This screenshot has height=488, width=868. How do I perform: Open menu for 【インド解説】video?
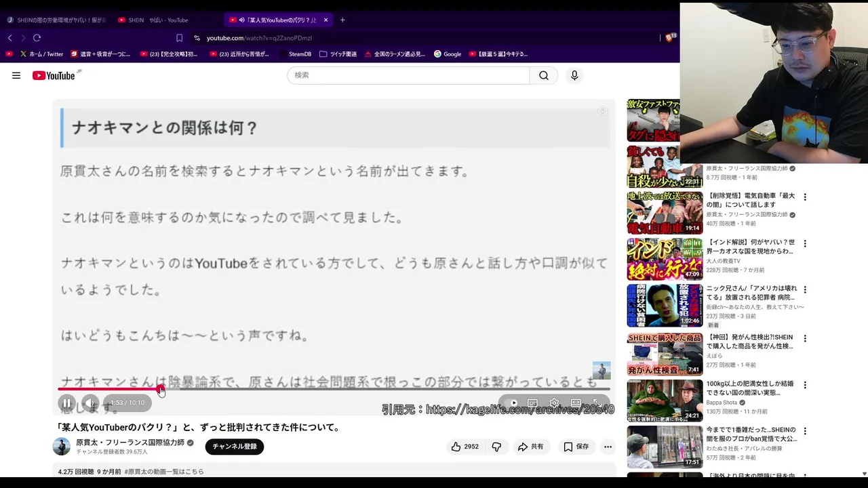click(805, 243)
